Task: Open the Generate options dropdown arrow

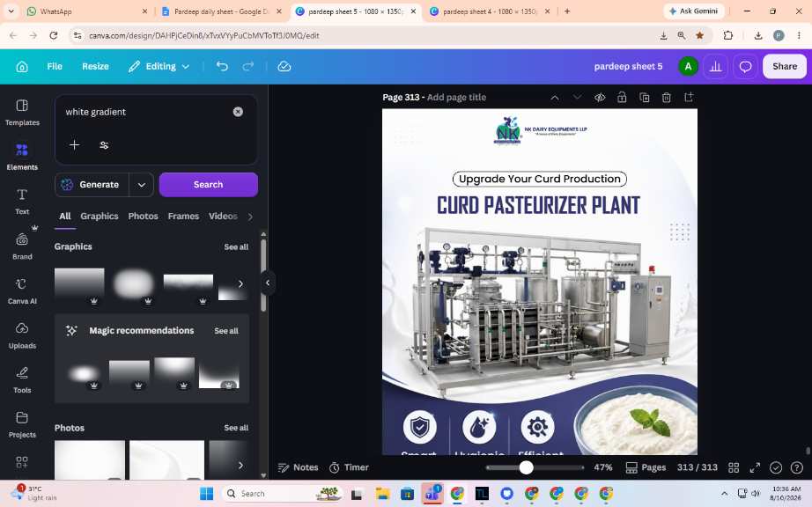Action: (x=142, y=185)
